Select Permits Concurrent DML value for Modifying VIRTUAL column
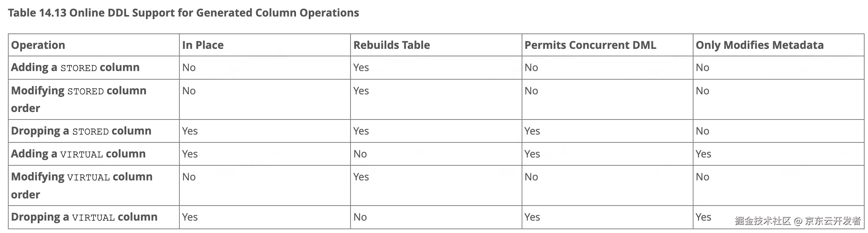868x233 pixels. [x=531, y=177]
